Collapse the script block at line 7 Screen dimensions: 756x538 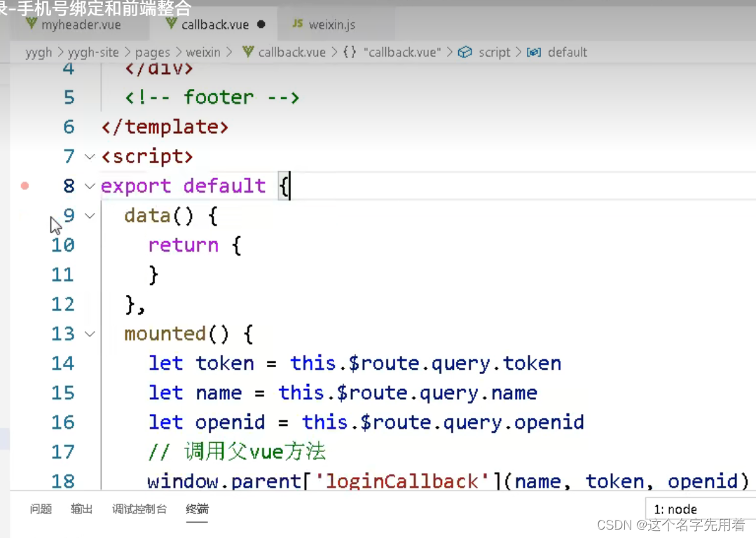(x=90, y=157)
